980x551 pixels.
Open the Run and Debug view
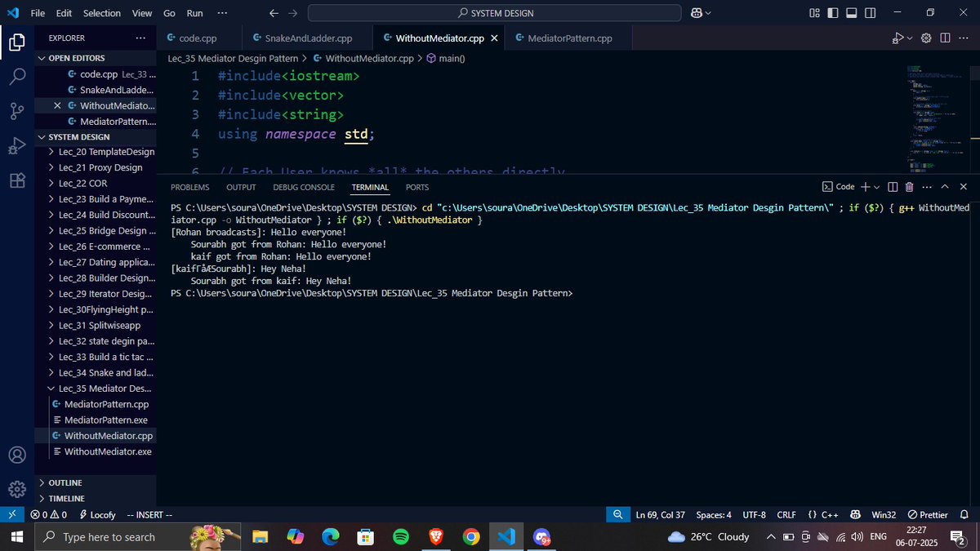click(x=16, y=146)
